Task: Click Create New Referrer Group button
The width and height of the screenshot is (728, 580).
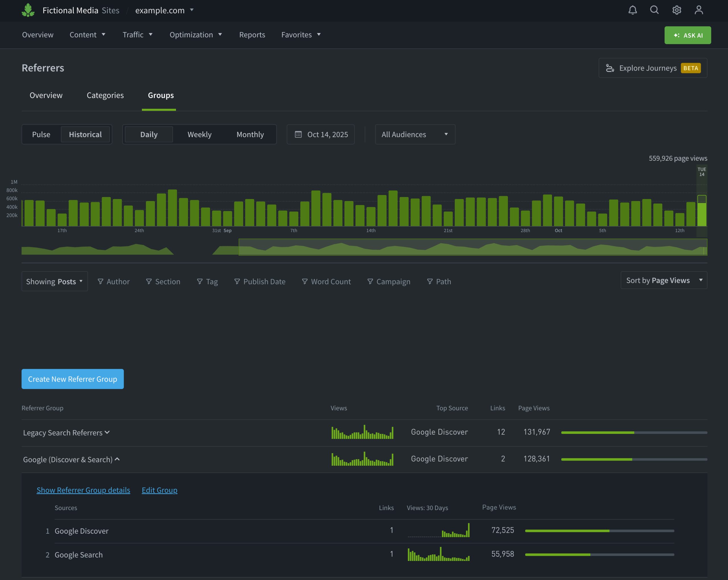Action: [x=73, y=379]
